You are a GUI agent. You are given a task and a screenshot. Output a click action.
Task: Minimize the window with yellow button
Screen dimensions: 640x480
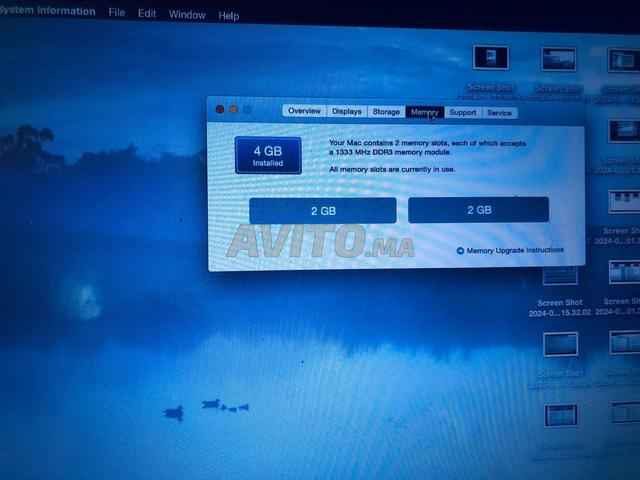pyautogui.click(x=234, y=109)
